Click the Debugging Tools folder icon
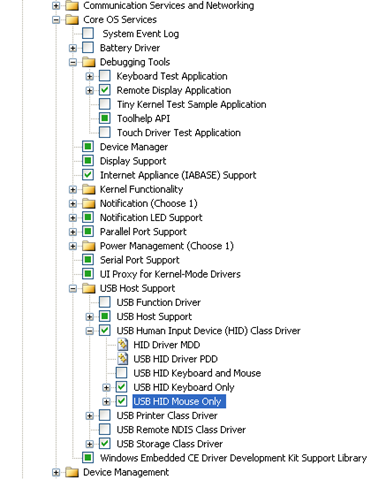The image size is (386, 480). [x=89, y=62]
